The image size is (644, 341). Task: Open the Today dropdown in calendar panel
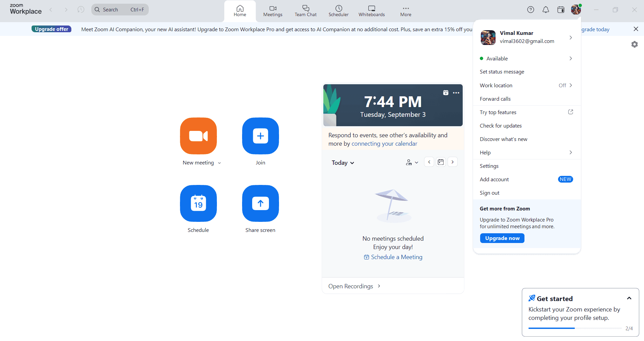pos(343,163)
